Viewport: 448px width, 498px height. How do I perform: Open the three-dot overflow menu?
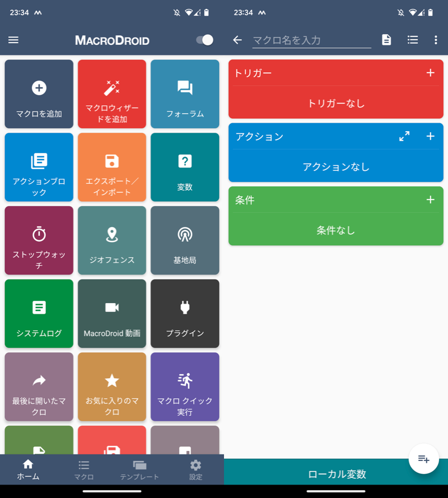point(436,40)
